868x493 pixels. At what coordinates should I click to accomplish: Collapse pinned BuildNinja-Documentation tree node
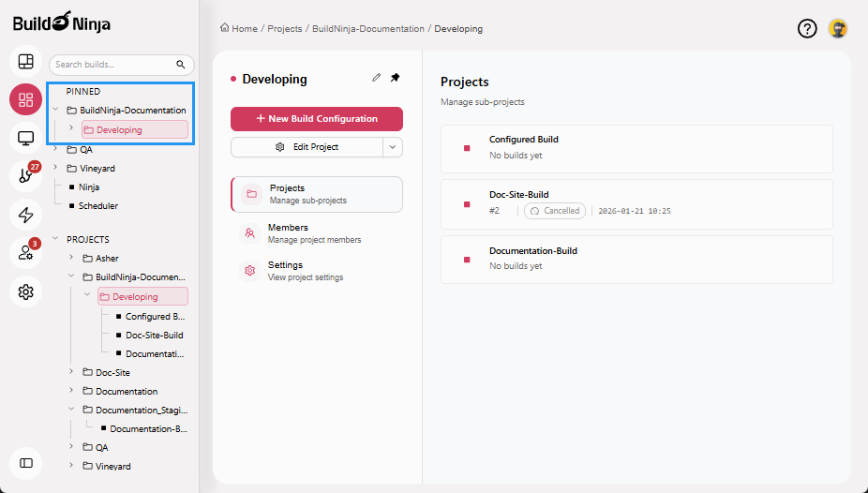pyautogui.click(x=55, y=110)
